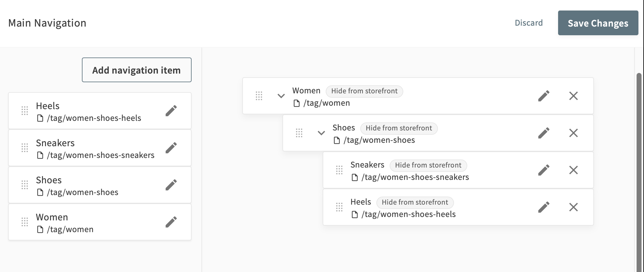
Task: Edit the Heels item in left list
Action: pos(171,111)
